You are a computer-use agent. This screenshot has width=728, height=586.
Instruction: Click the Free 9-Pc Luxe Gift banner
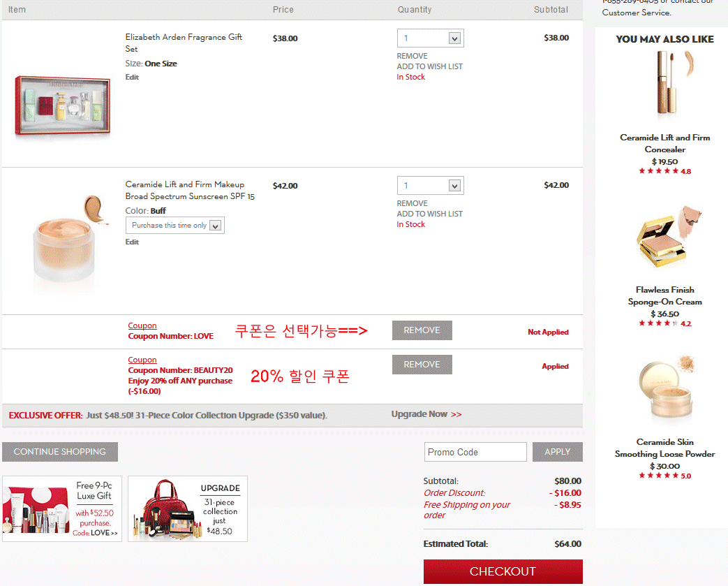pos(62,509)
